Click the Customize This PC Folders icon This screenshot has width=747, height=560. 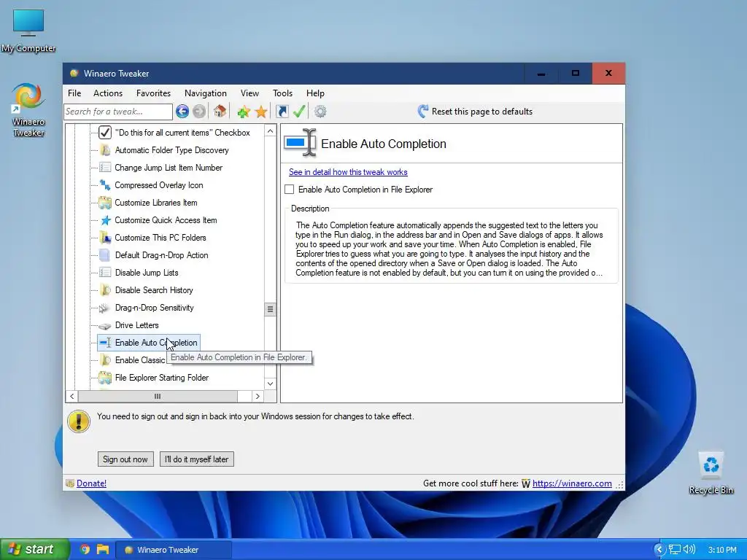[105, 238]
